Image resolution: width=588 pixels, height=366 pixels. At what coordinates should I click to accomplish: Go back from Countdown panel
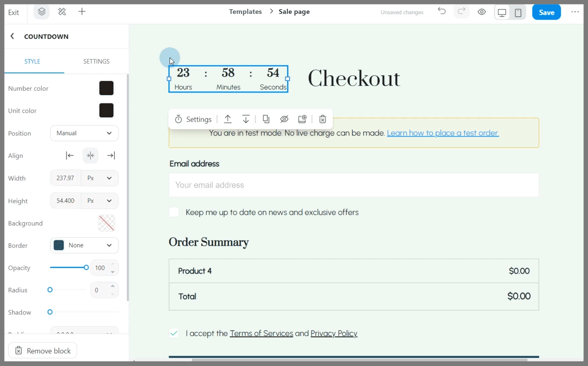point(12,36)
